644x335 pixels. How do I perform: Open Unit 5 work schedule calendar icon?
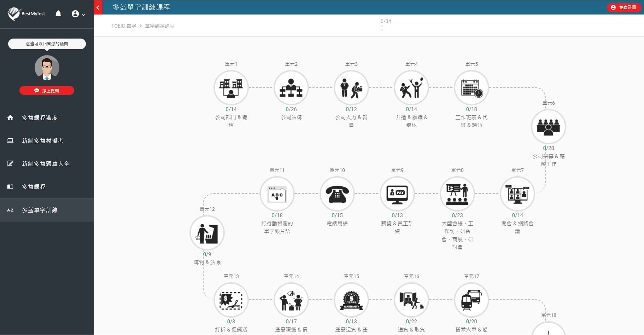tap(472, 88)
